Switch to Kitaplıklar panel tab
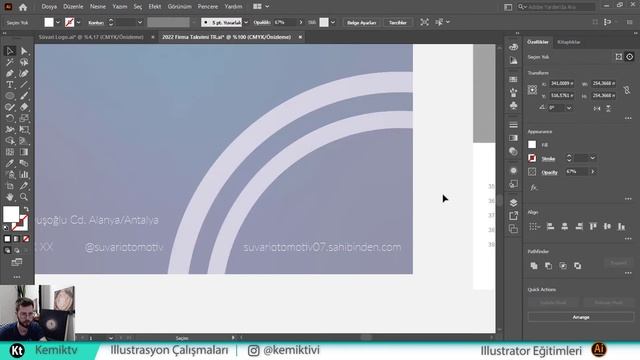This screenshot has width=640, height=360. click(x=569, y=42)
